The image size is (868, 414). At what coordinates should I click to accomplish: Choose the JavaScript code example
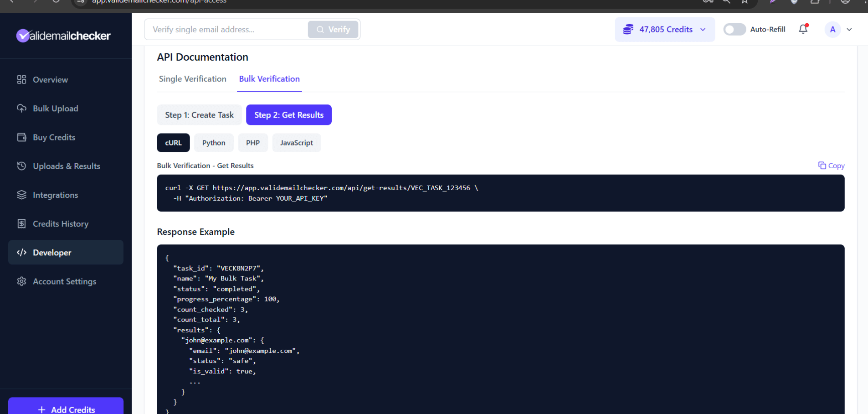[296, 143]
